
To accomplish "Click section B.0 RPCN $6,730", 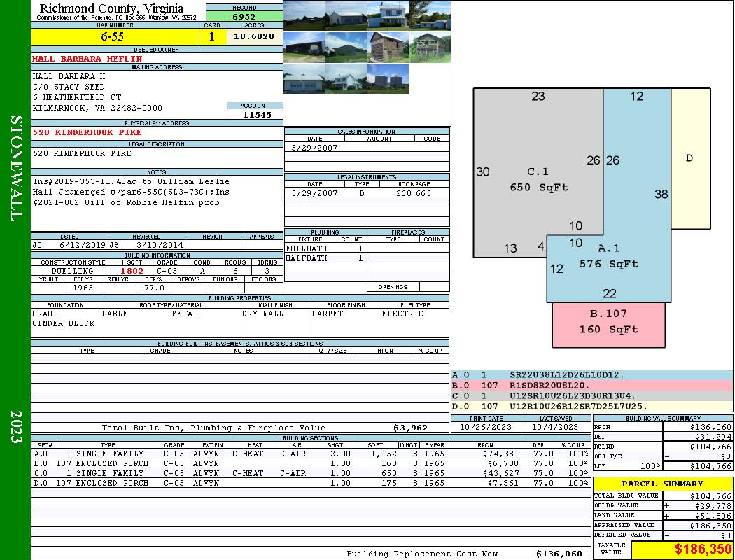I will [503, 463].
